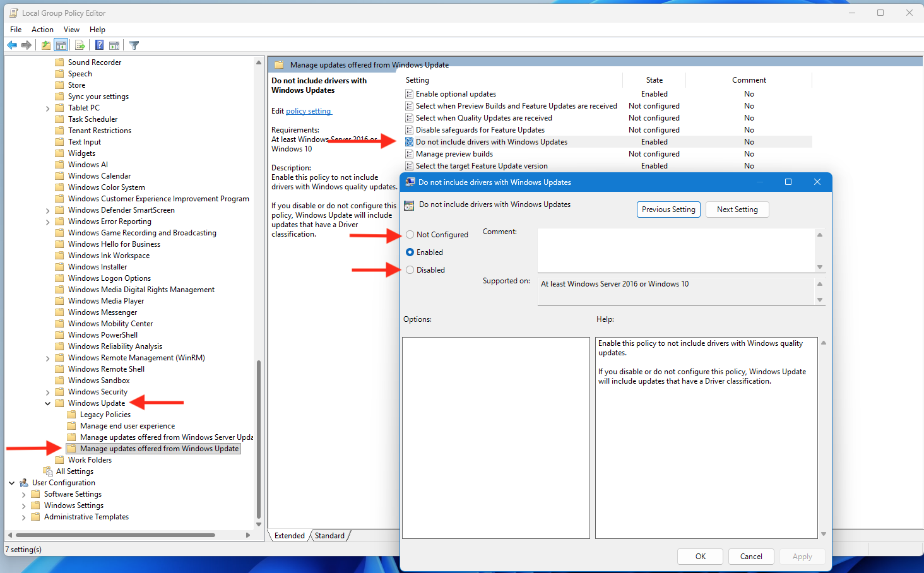Select Manage updates offered from Windows Update
The height and width of the screenshot is (573, 924).
[x=153, y=449]
